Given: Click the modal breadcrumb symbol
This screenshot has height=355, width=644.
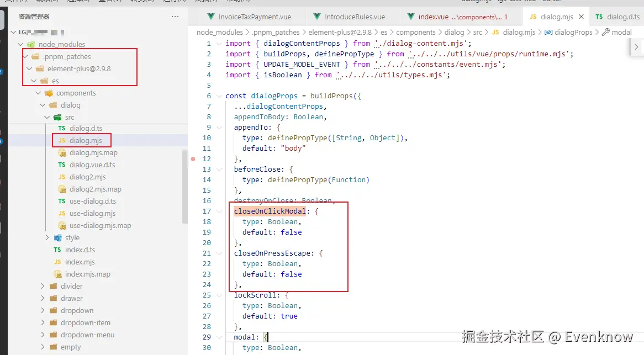Looking at the screenshot, I should coord(621,33).
